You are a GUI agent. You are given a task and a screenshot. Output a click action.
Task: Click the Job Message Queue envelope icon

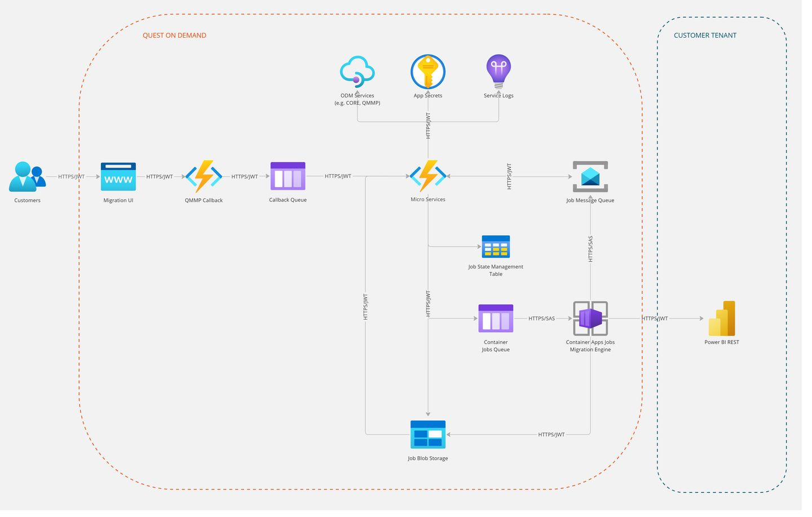tap(590, 176)
